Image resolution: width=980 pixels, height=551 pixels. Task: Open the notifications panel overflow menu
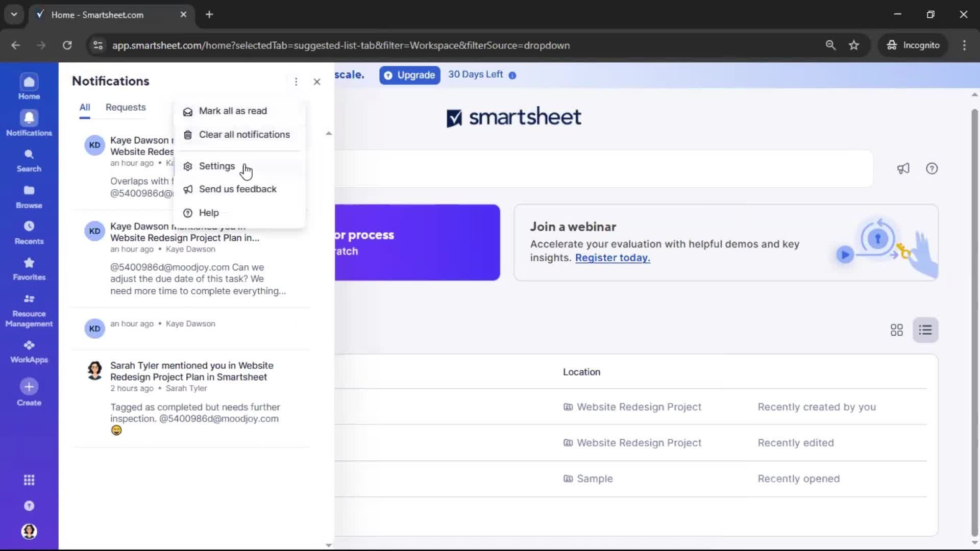296,82
